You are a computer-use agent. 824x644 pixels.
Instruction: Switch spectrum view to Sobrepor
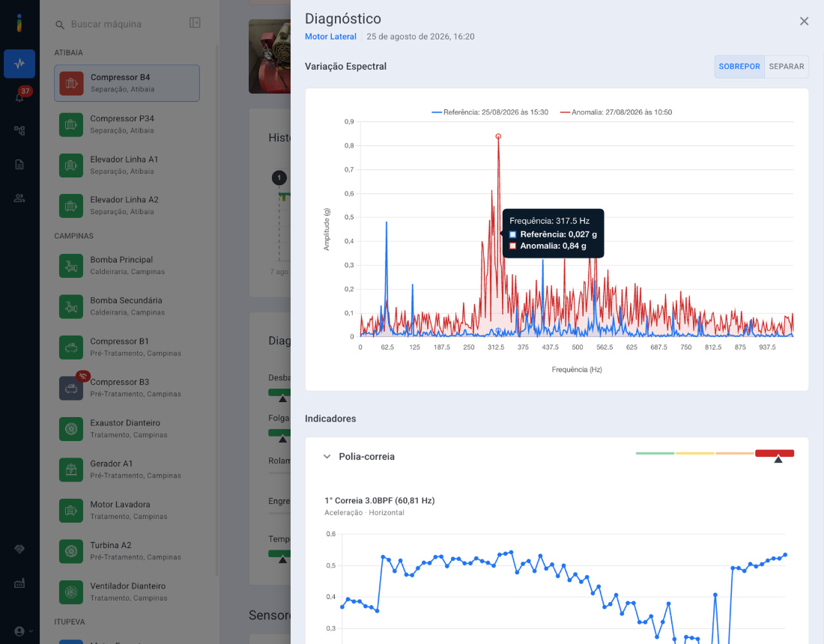pyautogui.click(x=739, y=67)
